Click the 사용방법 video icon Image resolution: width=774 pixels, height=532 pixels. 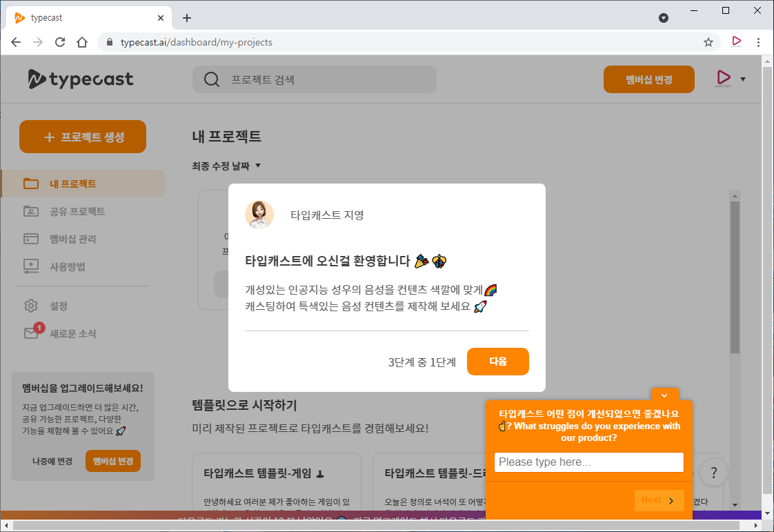(x=31, y=267)
